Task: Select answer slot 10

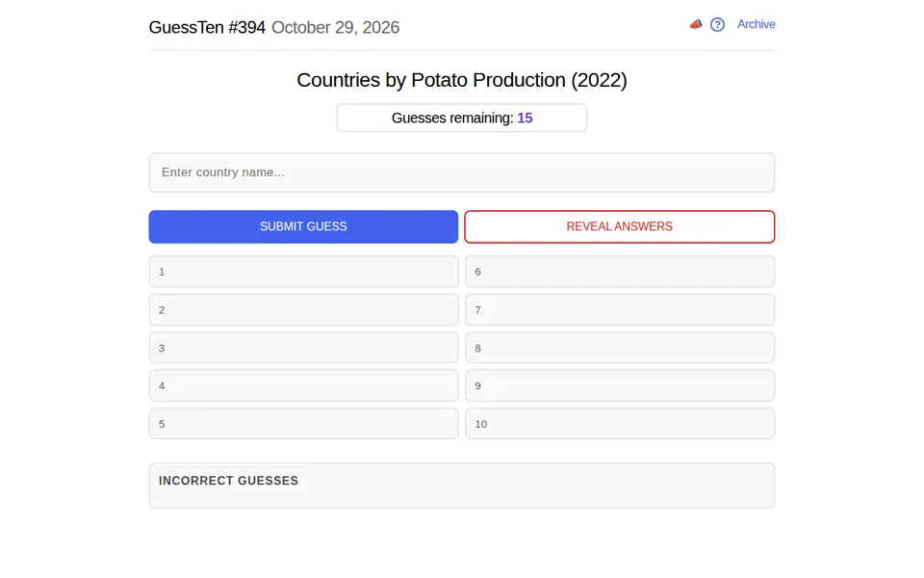Action: (620, 424)
